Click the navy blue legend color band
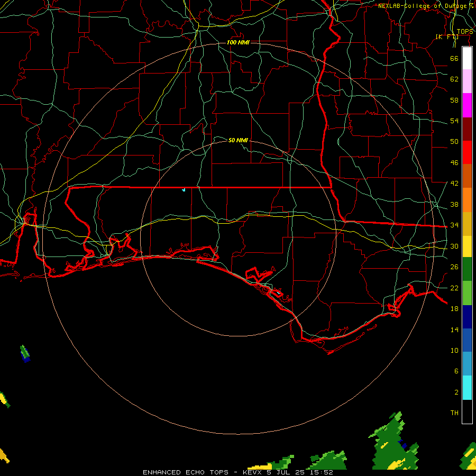This screenshot has width=476, height=476. pos(467,317)
